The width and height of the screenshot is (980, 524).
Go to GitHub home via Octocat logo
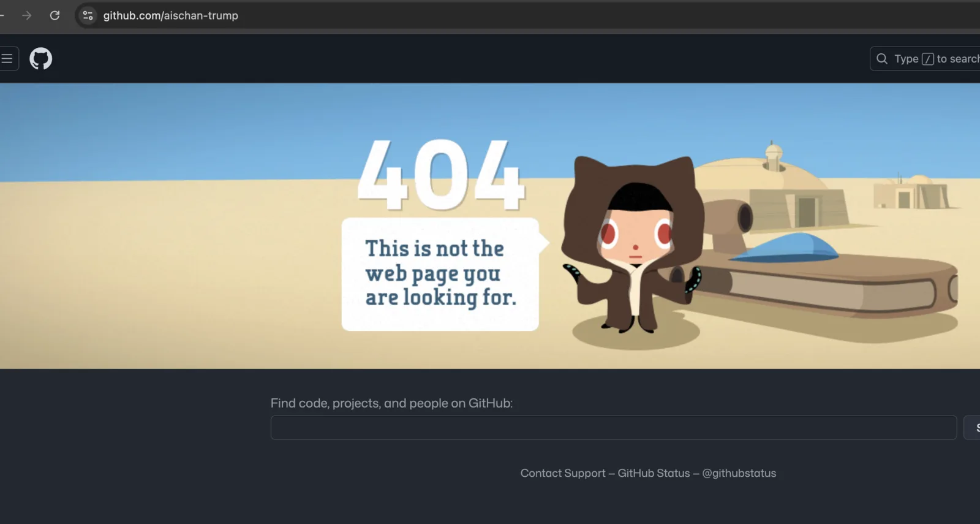pos(41,59)
